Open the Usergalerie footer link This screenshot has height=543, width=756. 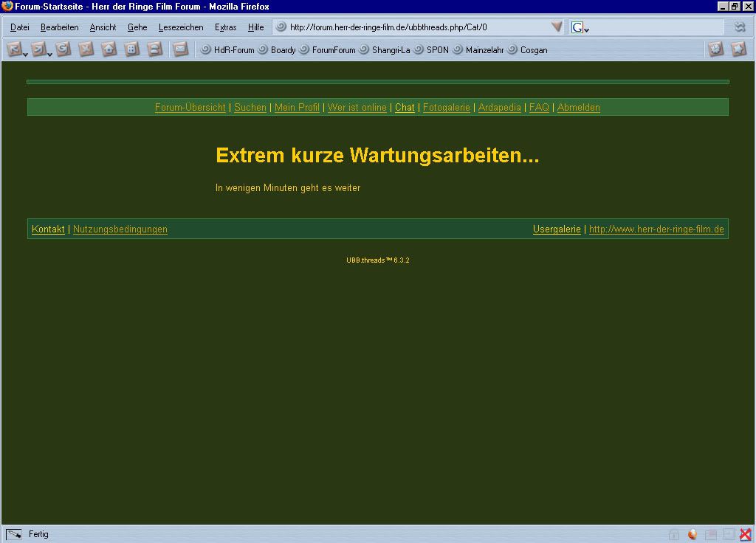point(557,229)
